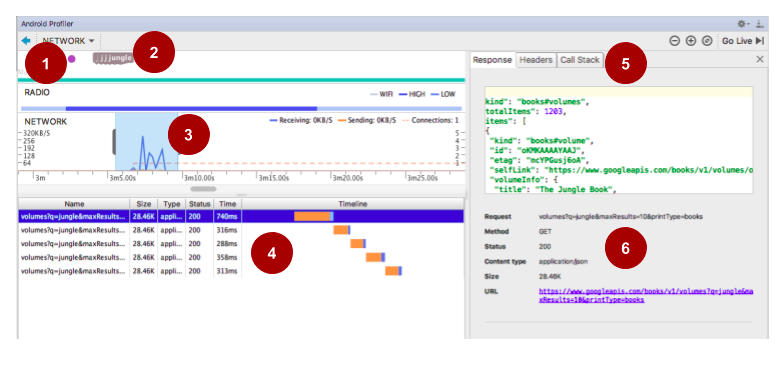Screen dimensions: 782x368
Task: Click the 28.46K size value in details pane
Action: click(550, 276)
